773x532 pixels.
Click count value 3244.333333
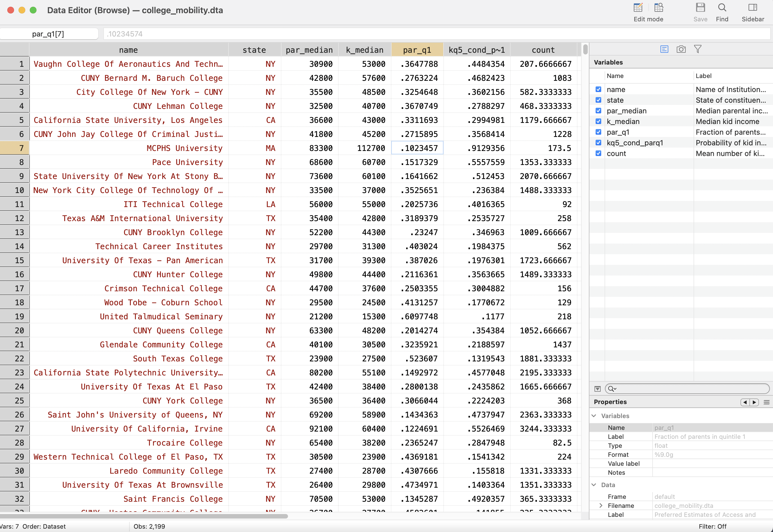544,429
